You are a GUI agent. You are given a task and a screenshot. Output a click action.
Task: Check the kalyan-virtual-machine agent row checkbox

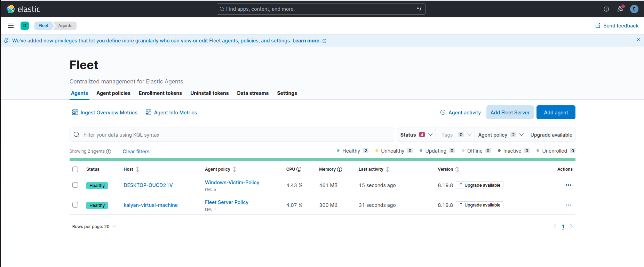click(75, 205)
